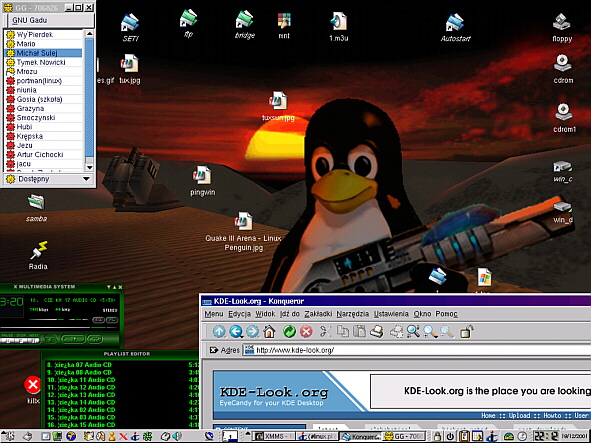Select contact Gosia (szkoła)
This screenshot has height=443, width=591.
click(43, 99)
